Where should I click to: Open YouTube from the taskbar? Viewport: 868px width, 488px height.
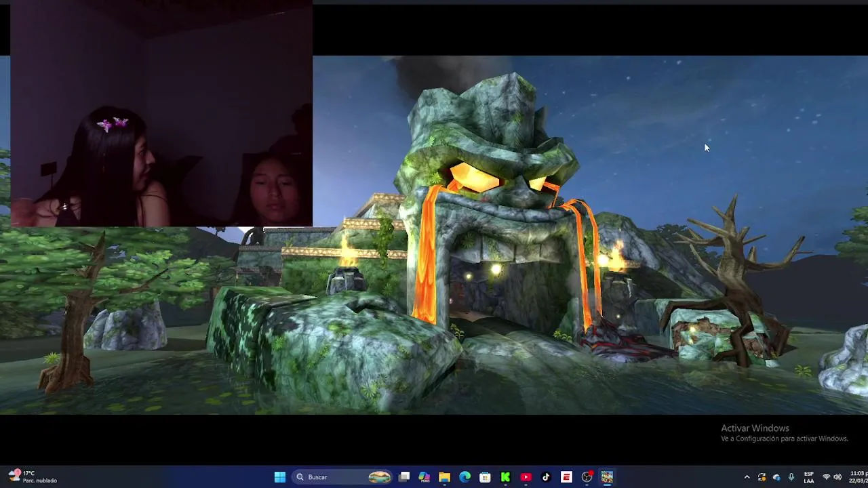(526, 477)
